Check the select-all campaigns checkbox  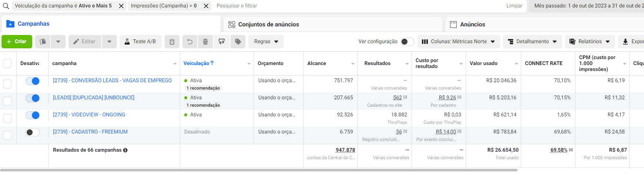(x=7, y=64)
